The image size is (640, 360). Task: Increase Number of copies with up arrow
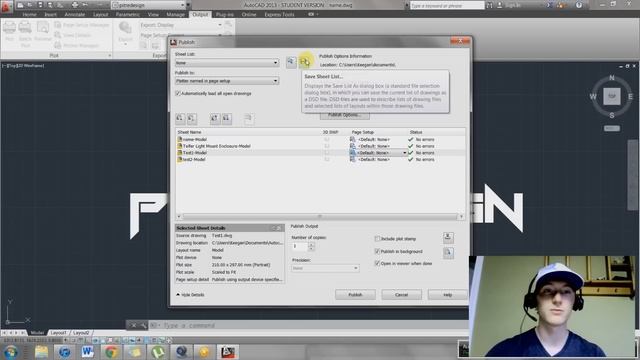coord(311,244)
